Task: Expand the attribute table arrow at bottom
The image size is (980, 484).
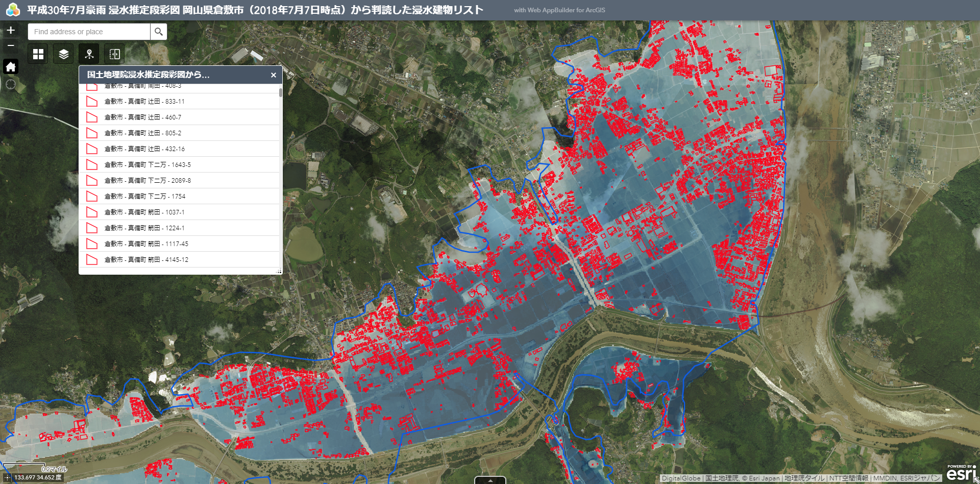Action: tap(490, 480)
